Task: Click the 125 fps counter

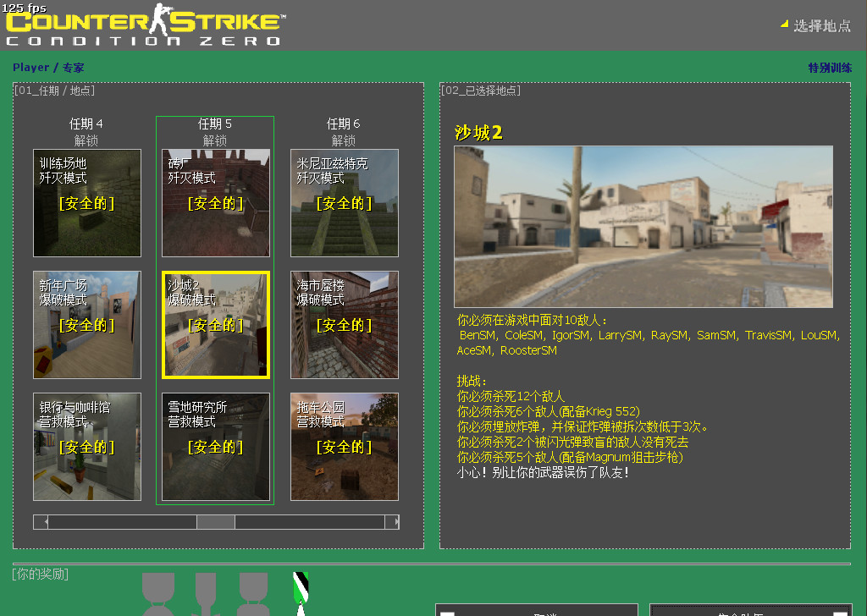Action: [25, 8]
